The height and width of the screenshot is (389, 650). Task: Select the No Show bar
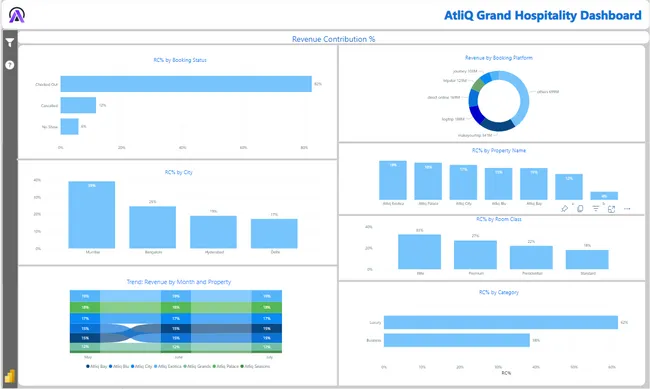point(70,126)
